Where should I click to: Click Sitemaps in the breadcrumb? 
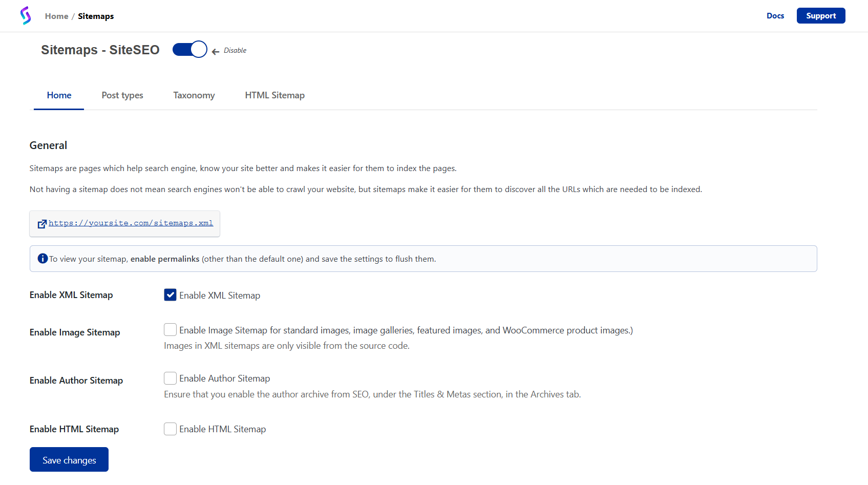[x=96, y=16]
